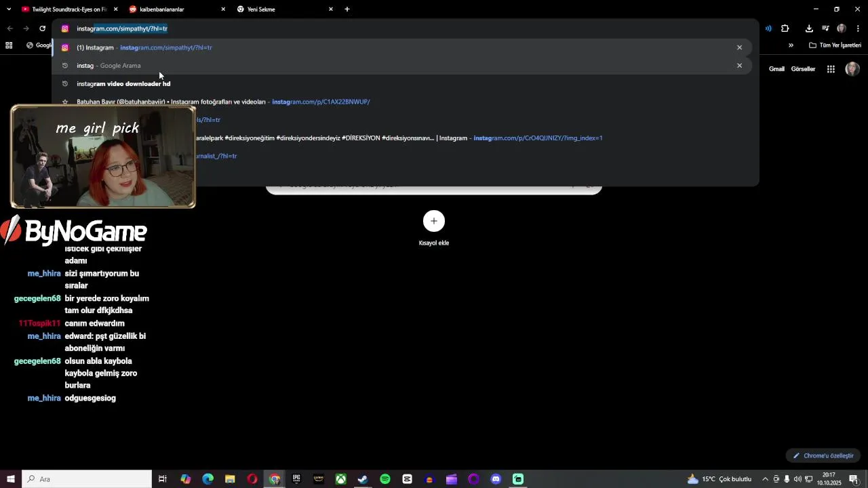868x488 pixels.
Task: Click the browser reload button
Action: pyautogui.click(x=42, y=28)
